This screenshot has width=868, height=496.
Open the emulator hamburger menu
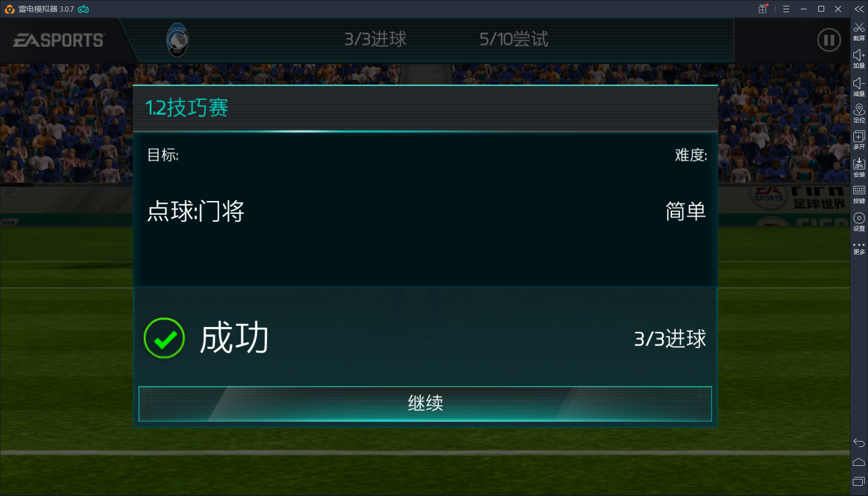[786, 9]
